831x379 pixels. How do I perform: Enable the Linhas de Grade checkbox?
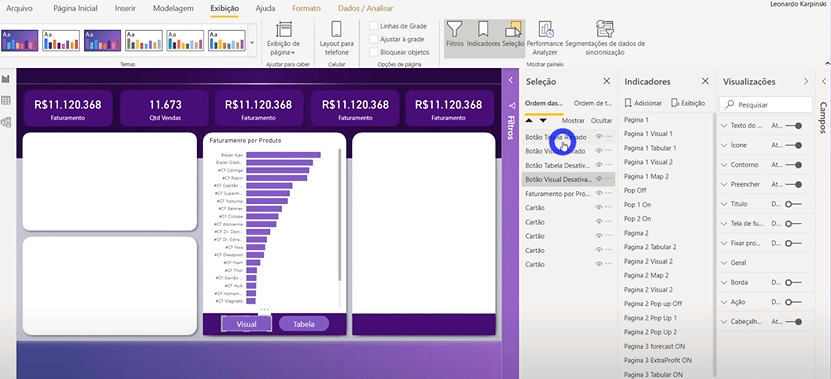tap(374, 26)
